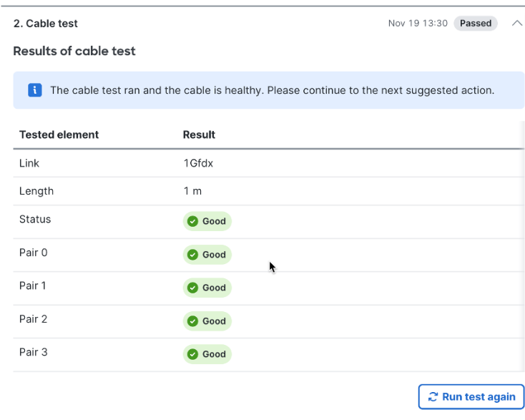This screenshot has width=525, height=420.
Task: Click the blue info icon in the banner
Action: (x=35, y=90)
